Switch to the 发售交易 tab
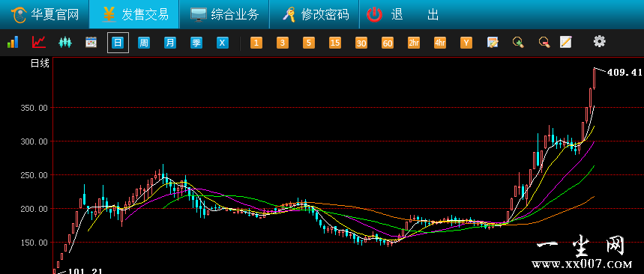644x274 pixels. [134, 15]
